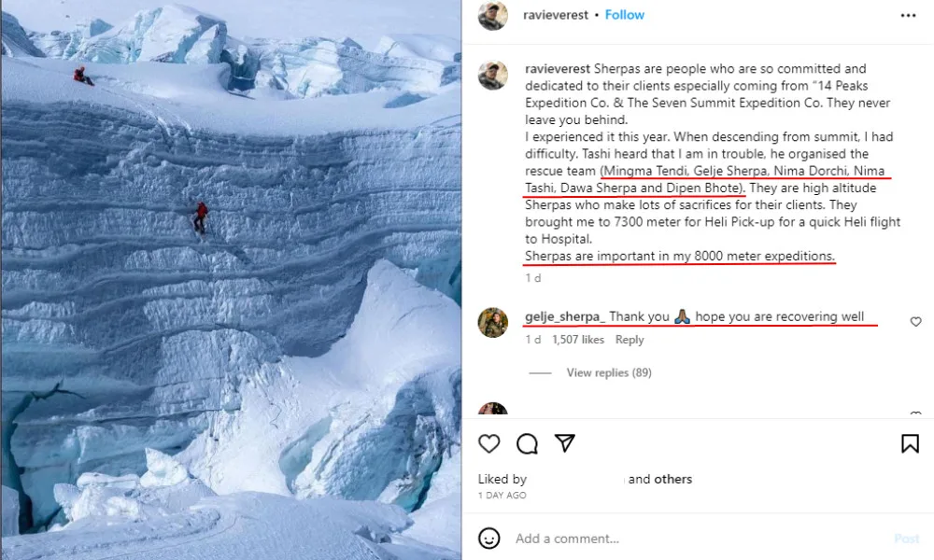
Task: View the 1,507 likes on comment
Action: coord(578,340)
